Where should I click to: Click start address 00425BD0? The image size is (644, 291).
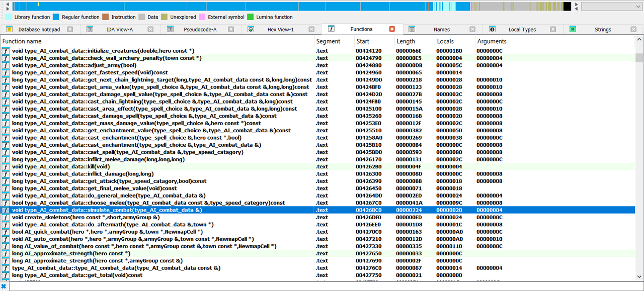(368, 152)
